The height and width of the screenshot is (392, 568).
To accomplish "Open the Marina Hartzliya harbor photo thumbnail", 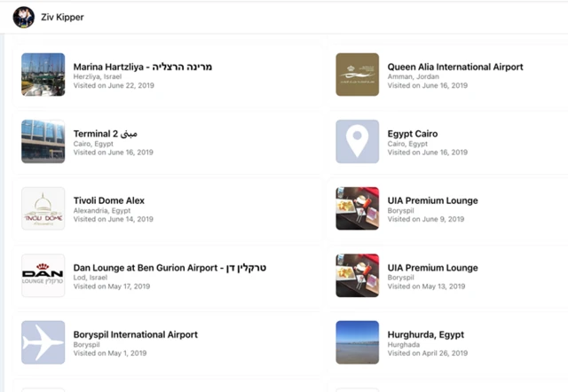I will point(43,74).
